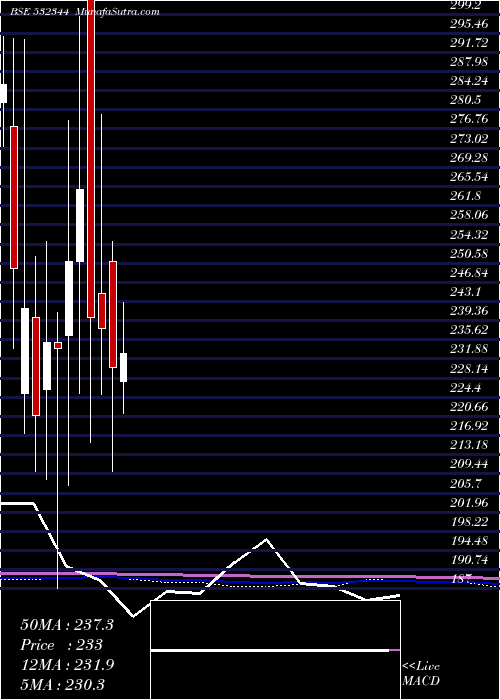Click the MunafaSutra.com watermark text
Viewport: 500px width, 700px height.
(x=117, y=12)
